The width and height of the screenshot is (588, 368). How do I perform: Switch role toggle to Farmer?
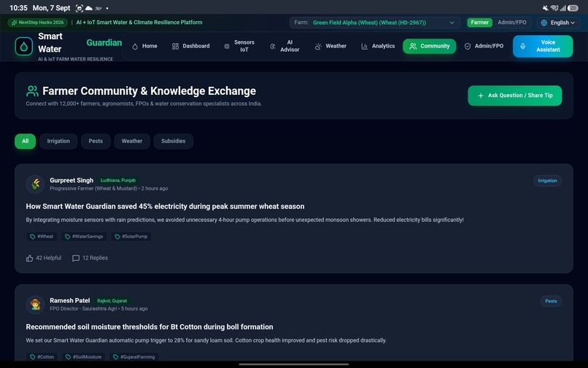click(479, 23)
